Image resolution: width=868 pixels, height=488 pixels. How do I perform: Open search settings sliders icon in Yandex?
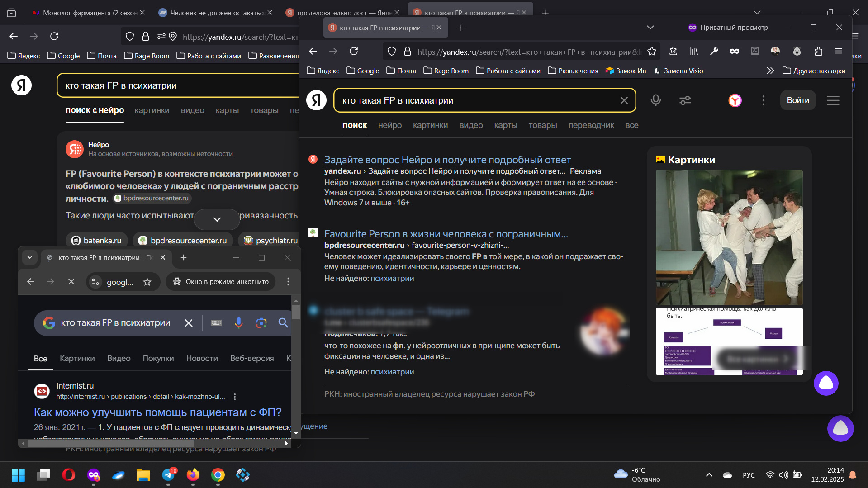coord(685,100)
